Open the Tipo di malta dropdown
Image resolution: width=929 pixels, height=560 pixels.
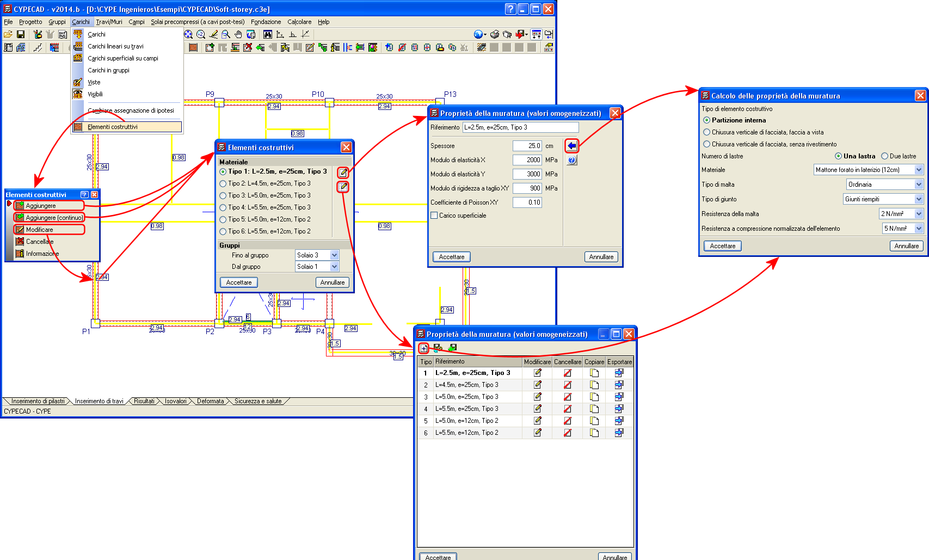[919, 184]
